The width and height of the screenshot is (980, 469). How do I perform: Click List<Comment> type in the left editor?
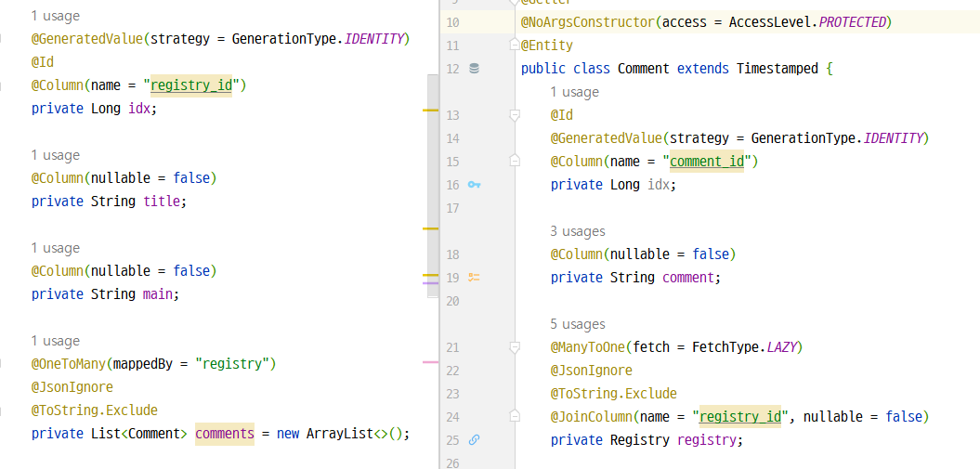[138, 433]
